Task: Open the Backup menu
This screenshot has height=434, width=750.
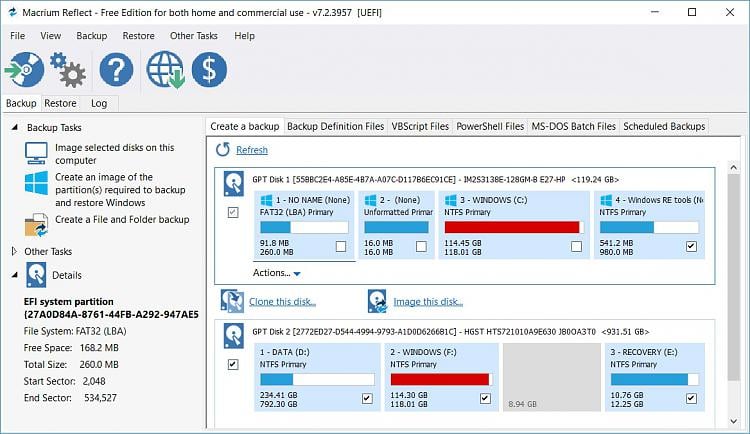Action: (x=92, y=36)
